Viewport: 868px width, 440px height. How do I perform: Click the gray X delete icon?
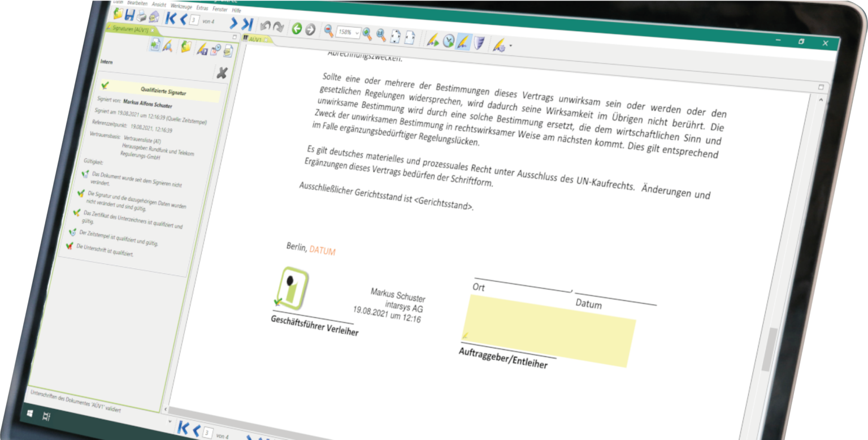(222, 73)
